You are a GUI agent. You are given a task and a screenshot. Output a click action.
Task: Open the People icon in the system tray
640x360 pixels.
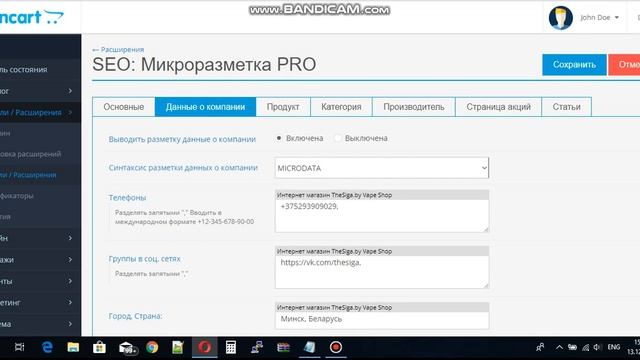pos(540,347)
